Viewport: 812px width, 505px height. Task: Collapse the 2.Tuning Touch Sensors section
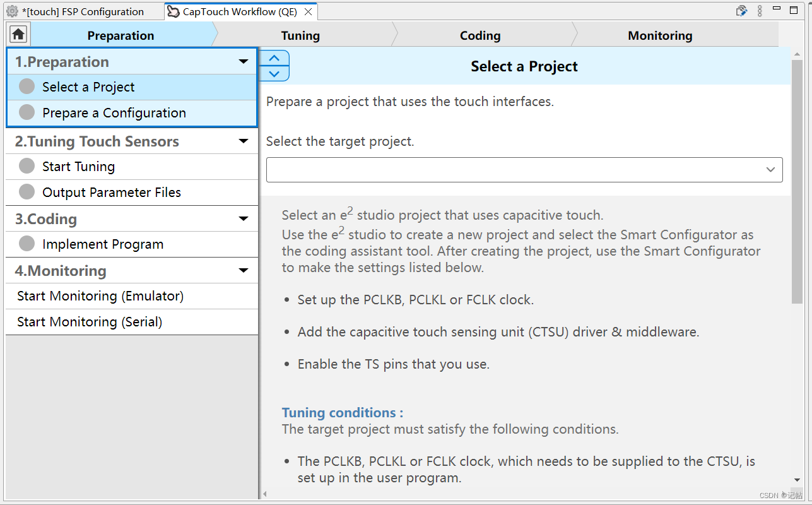tap(244, 141)
